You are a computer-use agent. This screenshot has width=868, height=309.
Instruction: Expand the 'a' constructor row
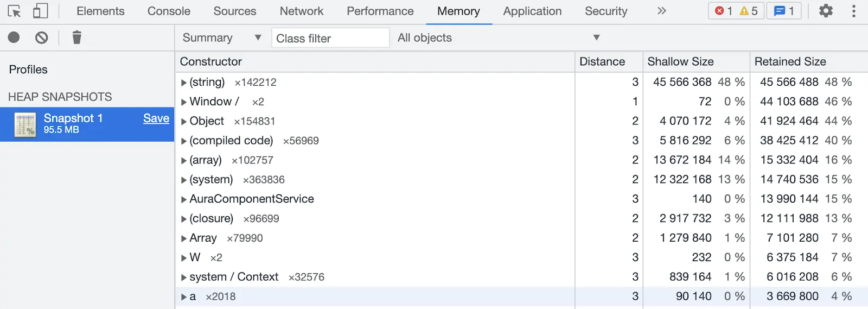(x=184, y=297)
